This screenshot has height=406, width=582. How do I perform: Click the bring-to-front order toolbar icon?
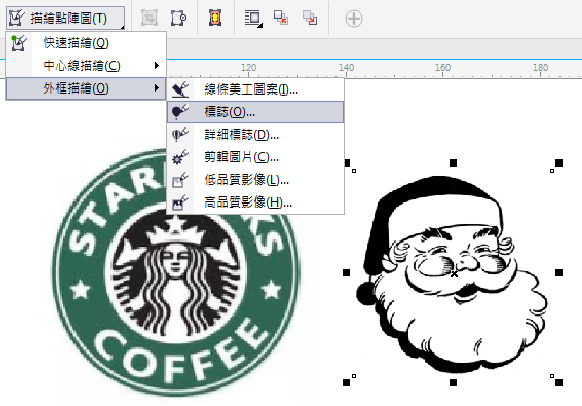coord(281,17)
